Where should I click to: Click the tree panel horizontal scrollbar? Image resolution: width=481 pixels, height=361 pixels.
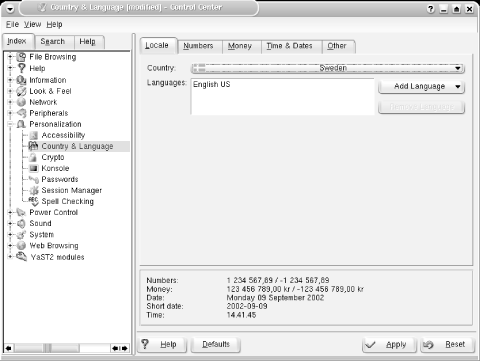67,348
